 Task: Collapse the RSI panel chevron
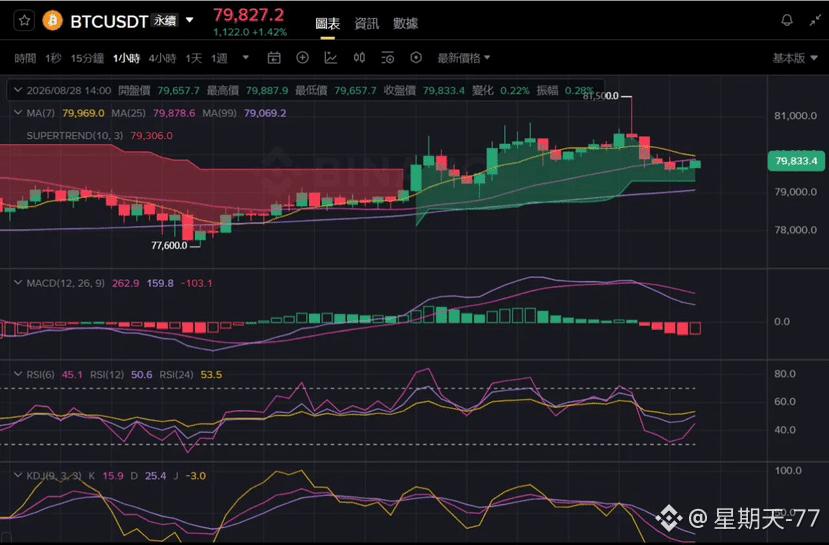click(18, 374)
